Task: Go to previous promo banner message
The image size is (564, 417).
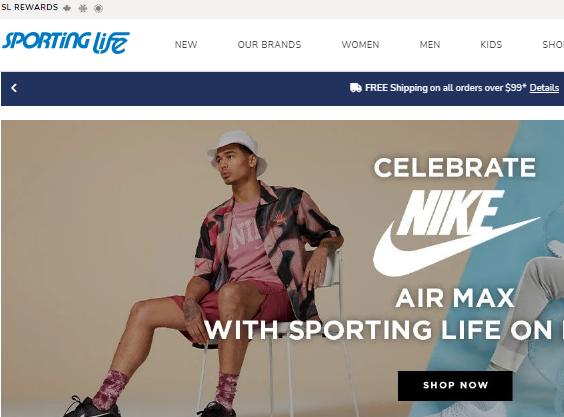Action: pyautogui.click(x=14, y=88)
